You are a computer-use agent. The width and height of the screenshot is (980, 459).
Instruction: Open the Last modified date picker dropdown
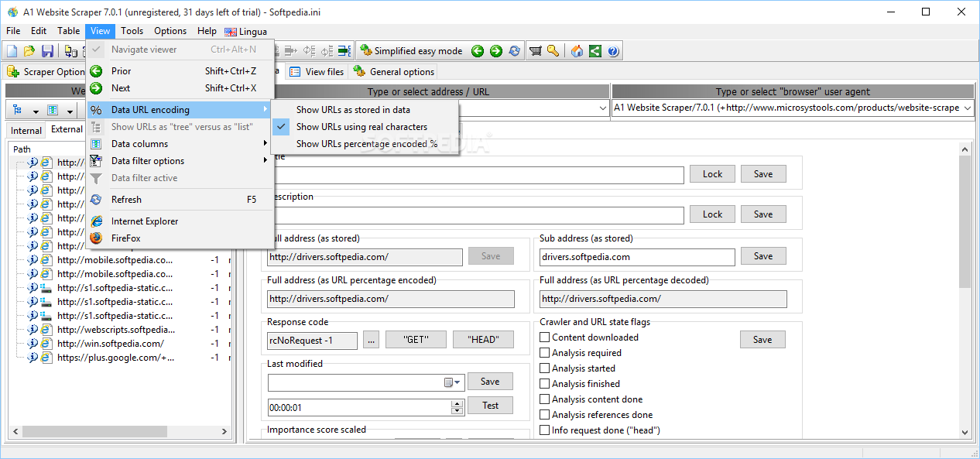[453, 382]
